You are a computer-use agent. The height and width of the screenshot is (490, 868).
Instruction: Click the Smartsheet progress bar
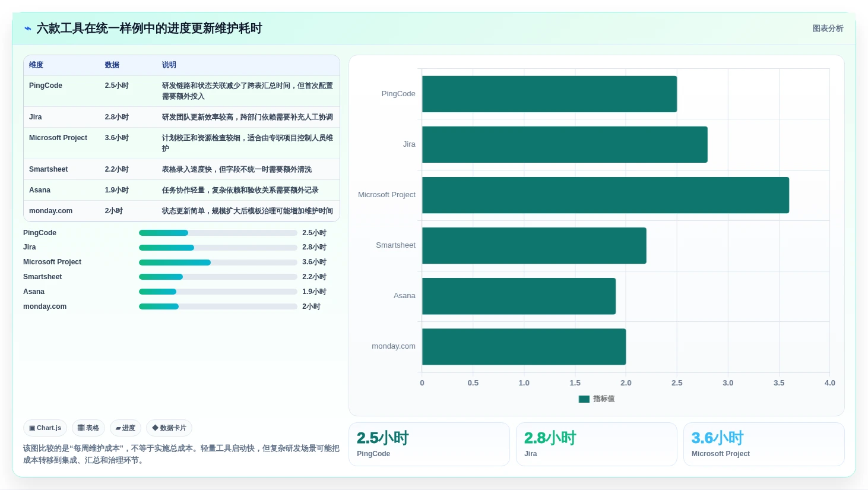point(218,277)
